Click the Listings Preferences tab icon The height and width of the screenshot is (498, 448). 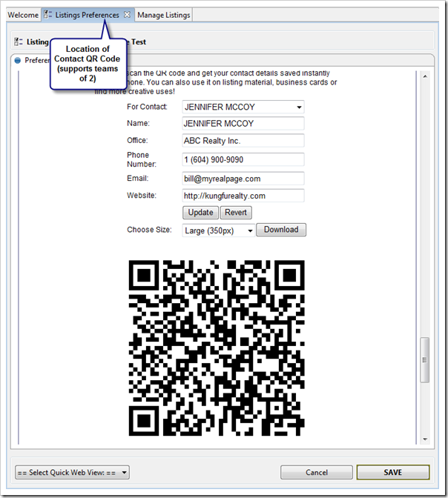pyautogui.click(x=47, y=15)
